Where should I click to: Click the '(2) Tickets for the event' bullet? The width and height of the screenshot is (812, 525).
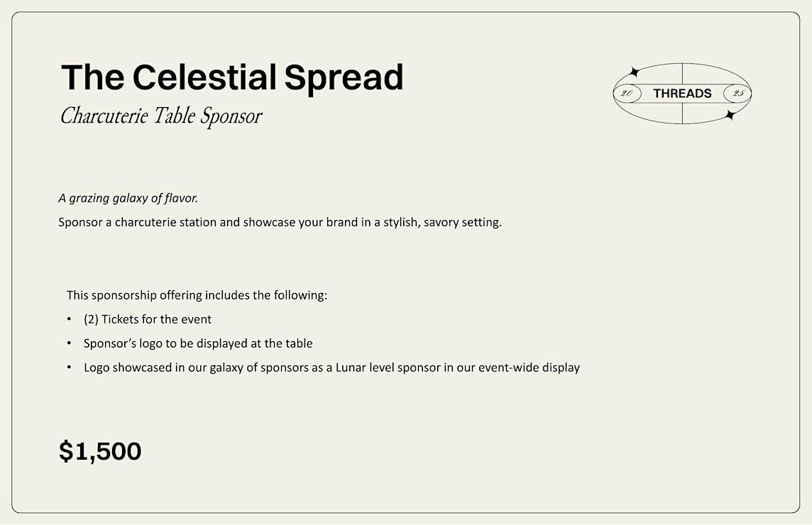(148, 319)
